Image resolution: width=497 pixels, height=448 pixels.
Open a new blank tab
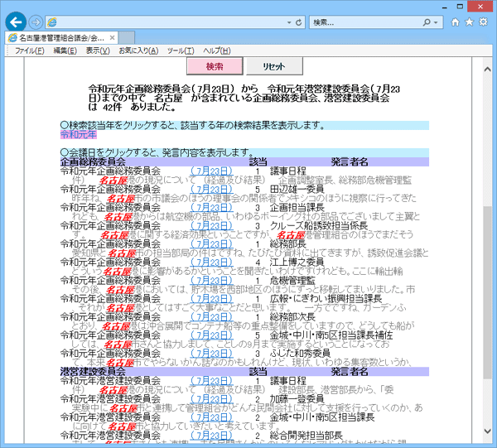(x=127, y=38)
